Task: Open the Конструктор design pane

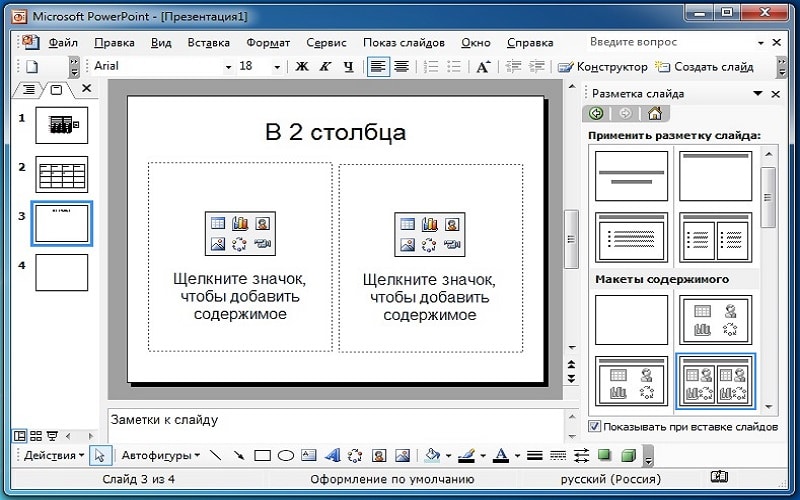Action: click(603, 67)
